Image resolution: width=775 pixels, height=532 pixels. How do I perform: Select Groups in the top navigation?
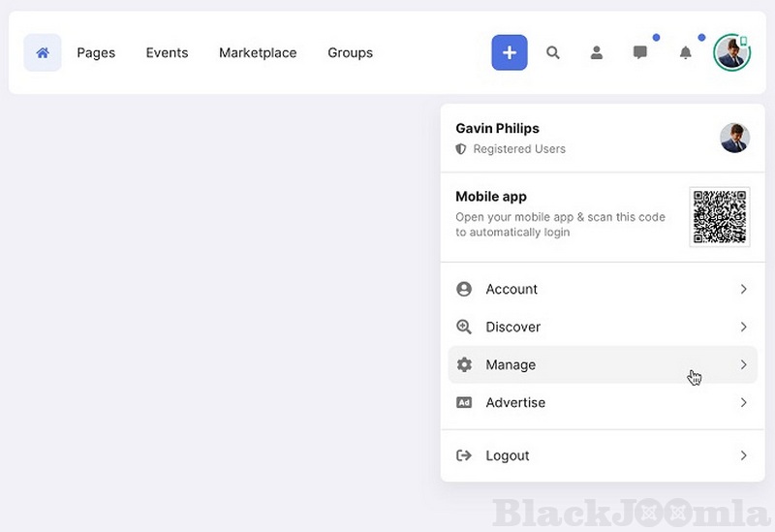[350, 52]
